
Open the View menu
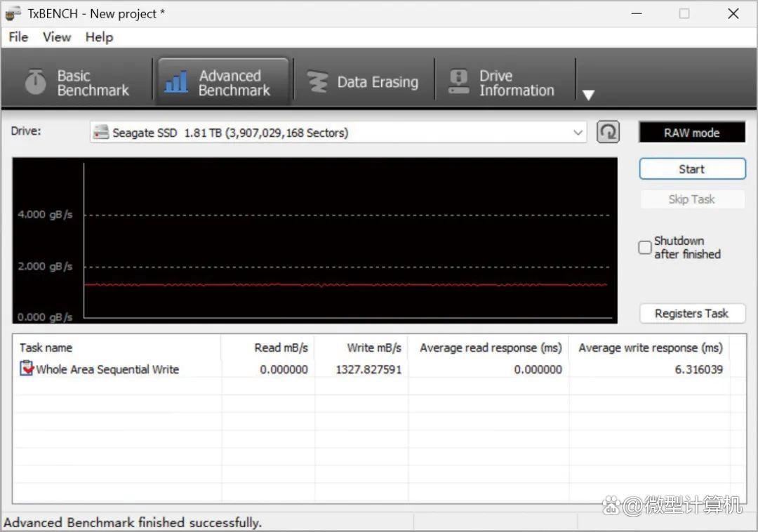click(56, 37)
